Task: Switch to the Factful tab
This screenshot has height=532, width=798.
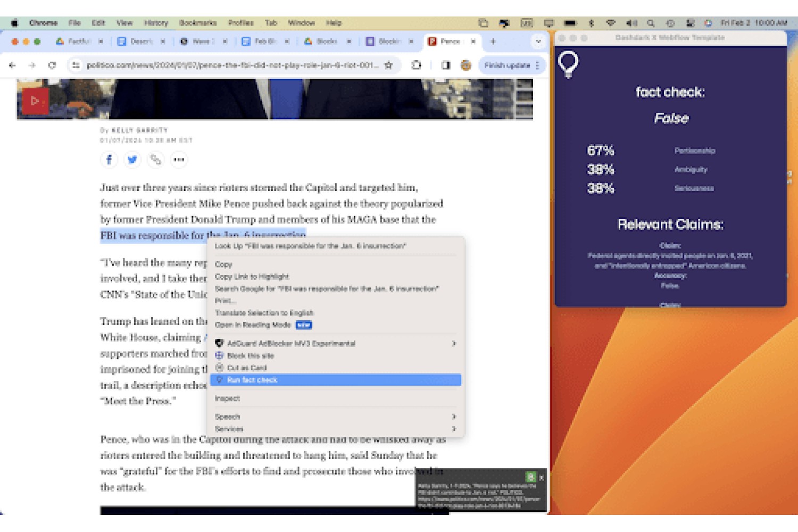Action: [x=79, y=41]
